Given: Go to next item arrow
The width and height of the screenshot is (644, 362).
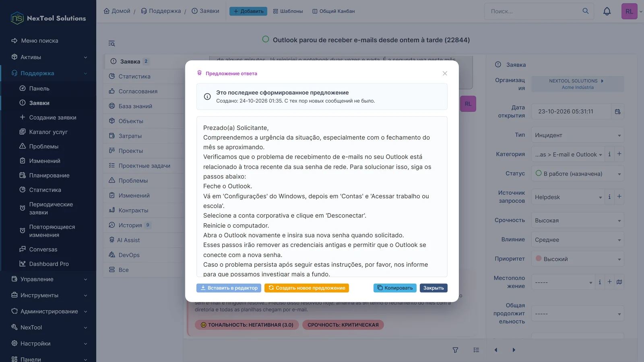Looking at the screenshot, I should [514, 350].
